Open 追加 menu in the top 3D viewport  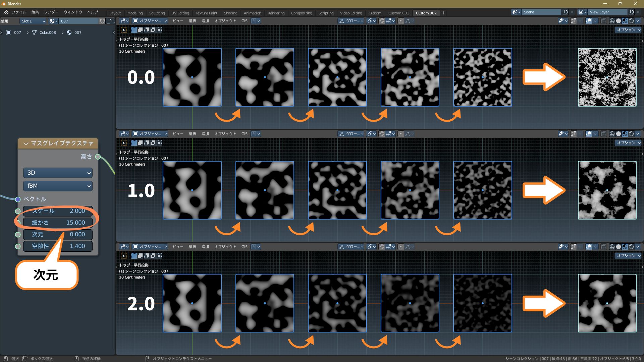tap(205, 21)
